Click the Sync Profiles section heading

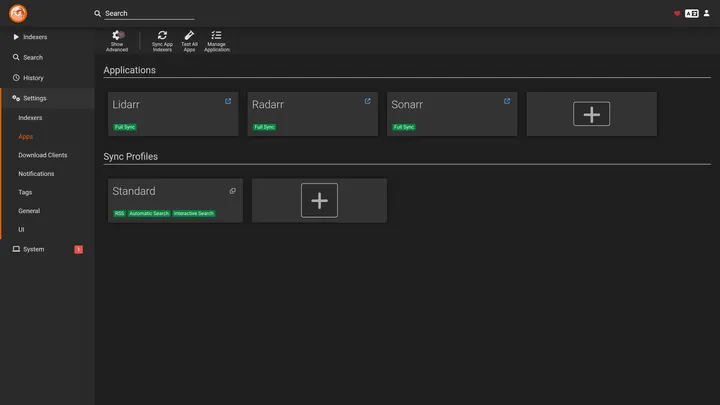tap(130, 157)
